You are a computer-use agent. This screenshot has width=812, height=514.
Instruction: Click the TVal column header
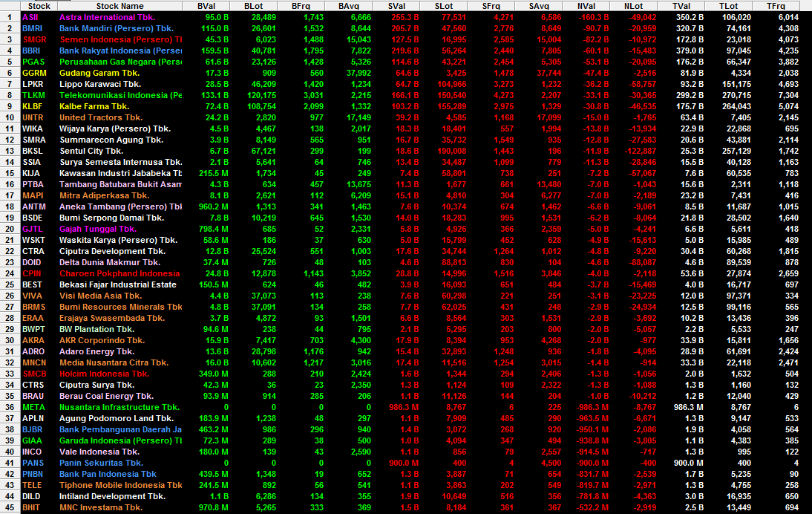click(x=681, y=6)
